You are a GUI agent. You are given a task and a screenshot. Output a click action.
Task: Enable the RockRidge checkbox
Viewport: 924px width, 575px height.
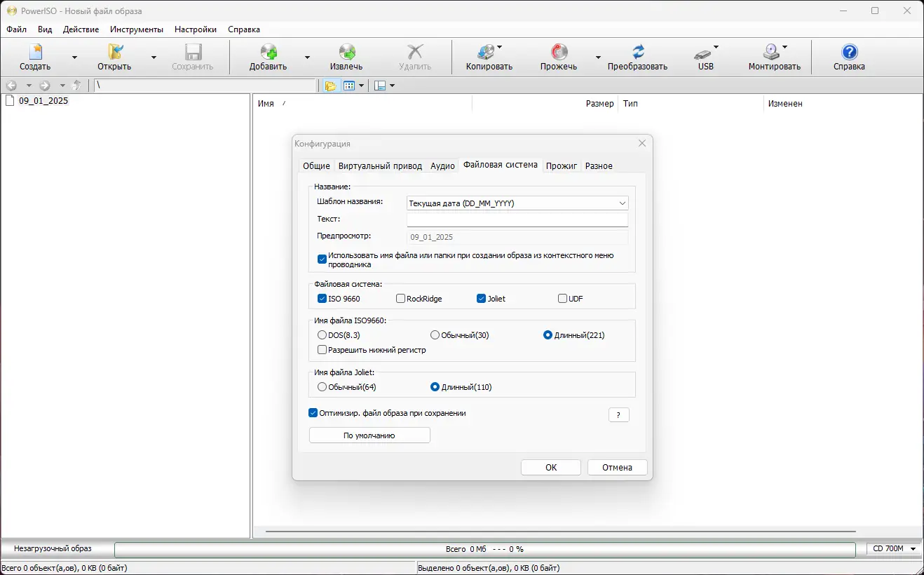401,299
